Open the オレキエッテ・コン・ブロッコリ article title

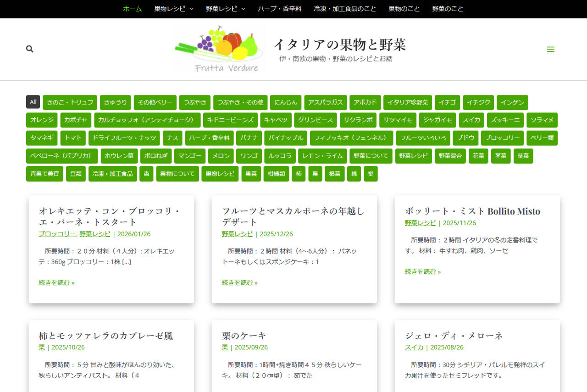point(109,216)
